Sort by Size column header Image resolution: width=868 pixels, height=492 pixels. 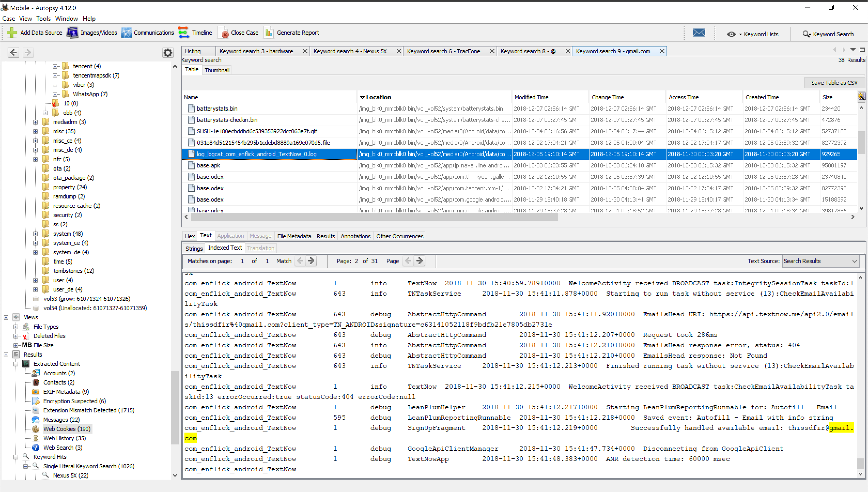pyautogui.click(x=838, y=97)
